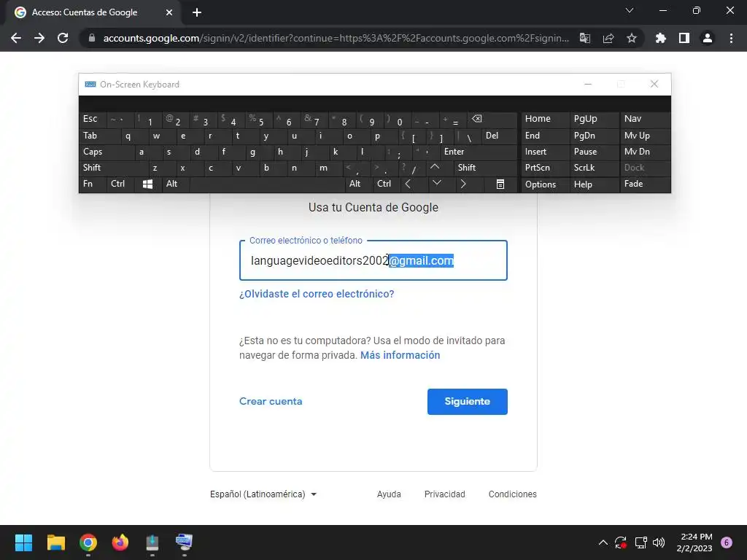Open the Privacidad footer link
747x560 pixels.
click(444, 494)
